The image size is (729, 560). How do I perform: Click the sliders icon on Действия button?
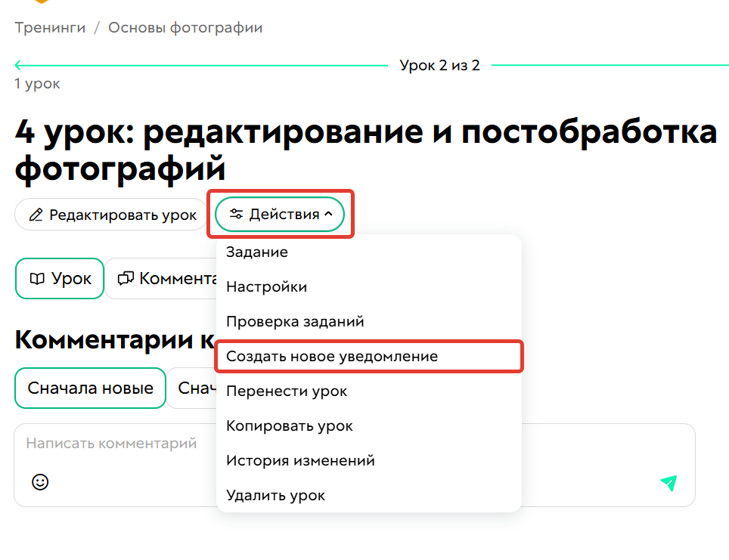pos(235,214)
